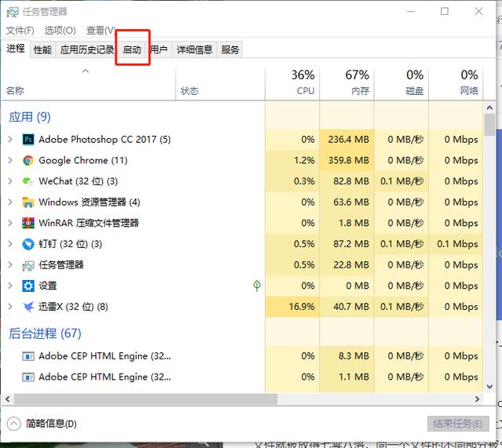Sort by the 内存 column header

click(x=347, y=84)
